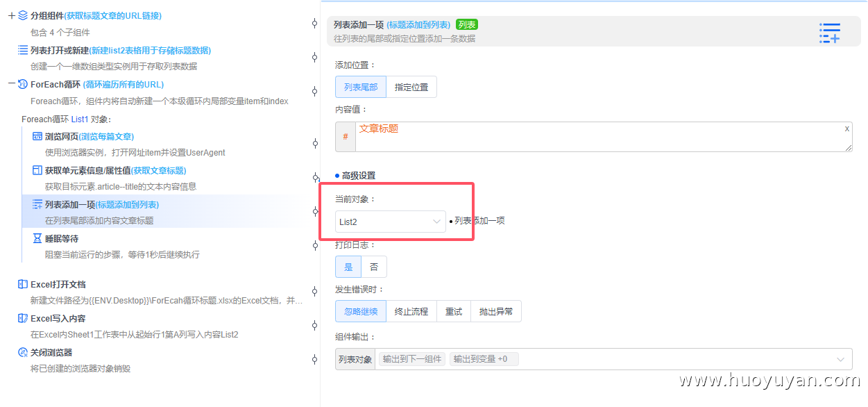
Task: Click the 获取单元素信息 element icon
Action: pyautogui.click(x=37, y=170)
